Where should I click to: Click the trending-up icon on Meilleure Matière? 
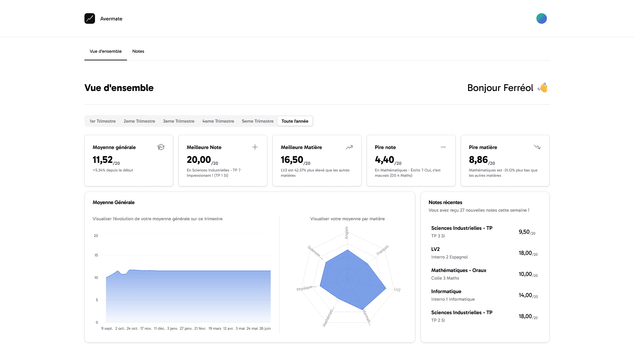point(349,147)
